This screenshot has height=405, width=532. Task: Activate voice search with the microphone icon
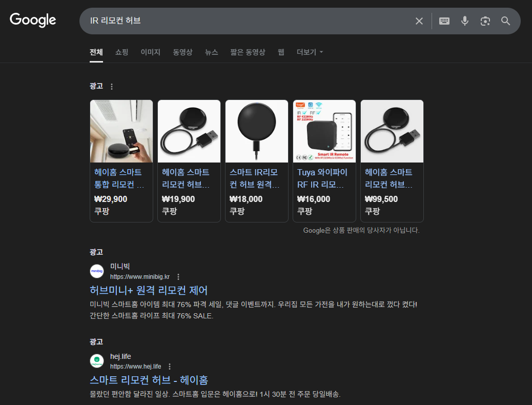coord(464,21)
